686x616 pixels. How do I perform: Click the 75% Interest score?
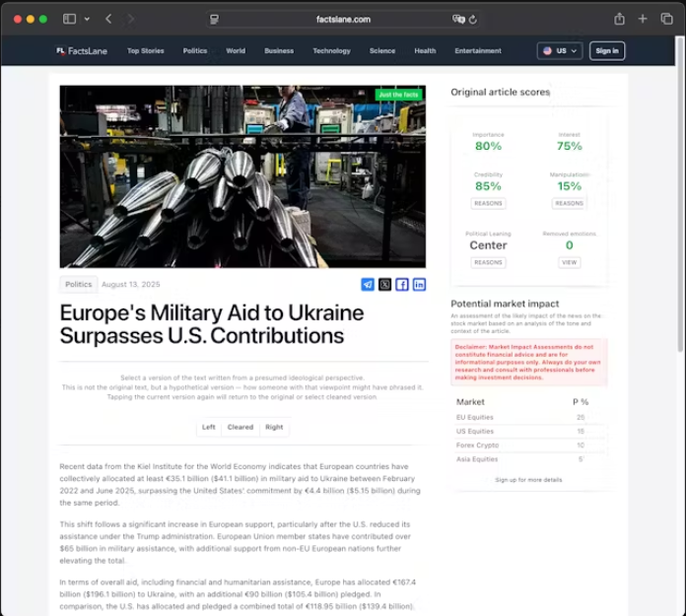[569, 146]
